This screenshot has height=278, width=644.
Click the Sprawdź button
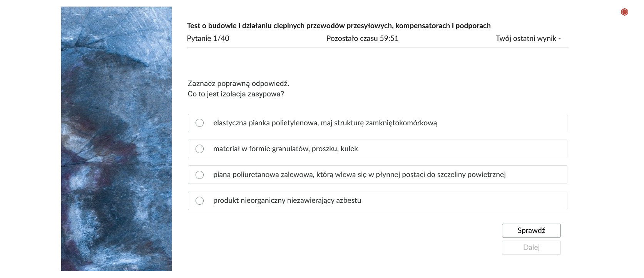click(x=531, y=230)
